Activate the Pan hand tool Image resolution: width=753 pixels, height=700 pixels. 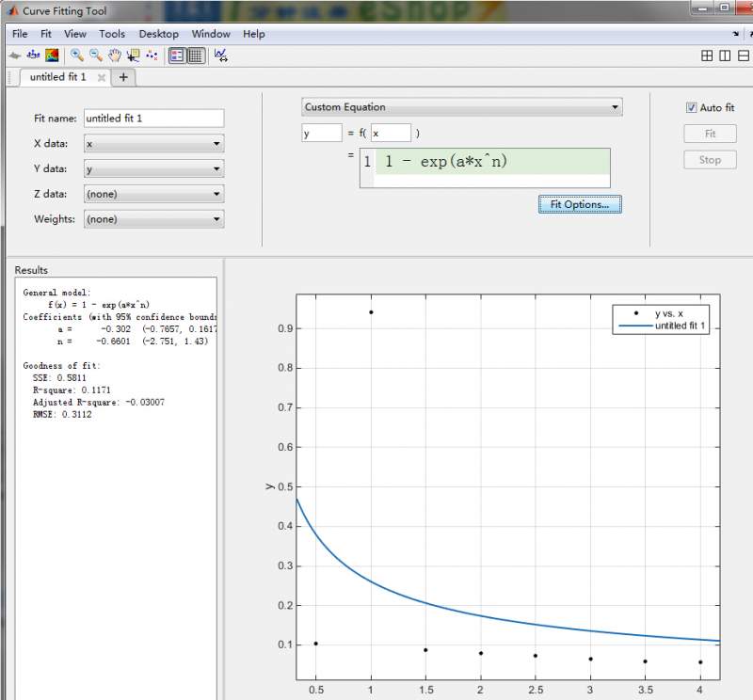pyautogui.click(x=114, y=56)
